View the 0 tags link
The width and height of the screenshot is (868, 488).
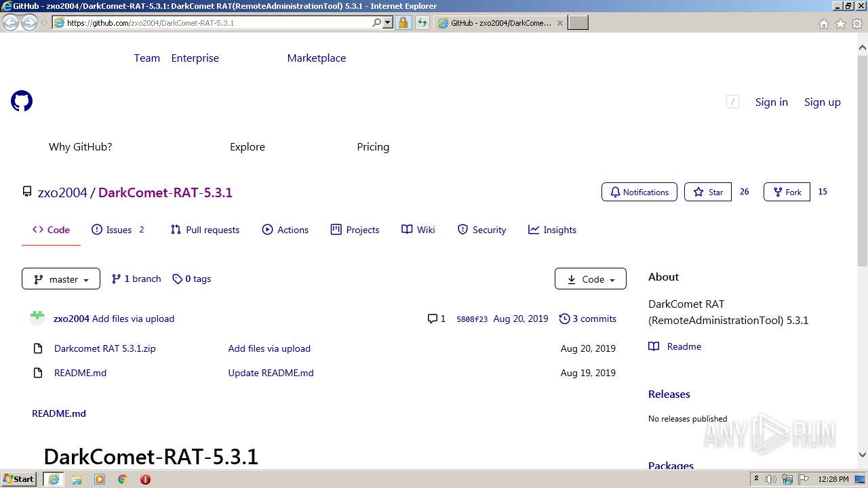(x=192, y=279)
